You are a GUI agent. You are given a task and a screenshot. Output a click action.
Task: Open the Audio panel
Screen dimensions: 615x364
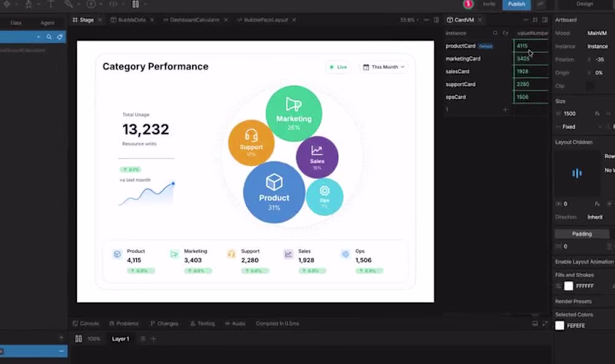[235, 323]
